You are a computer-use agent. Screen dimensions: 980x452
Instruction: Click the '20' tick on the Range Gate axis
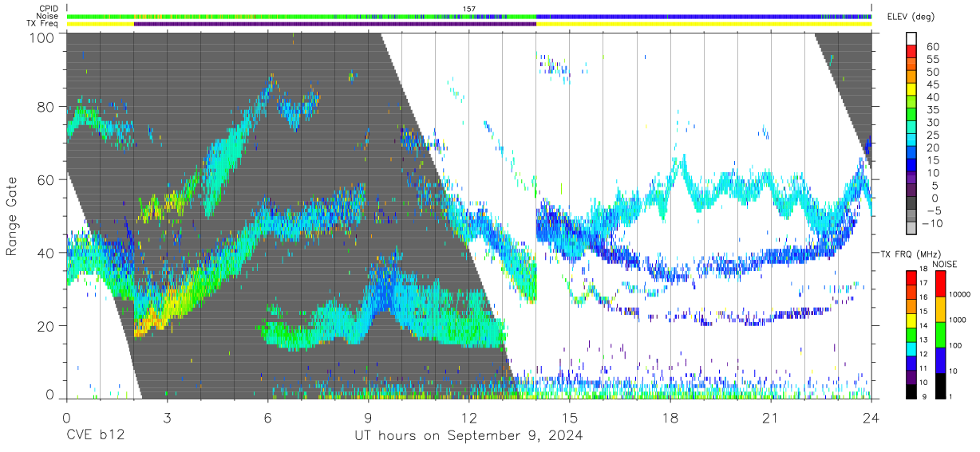pos(45,326)
